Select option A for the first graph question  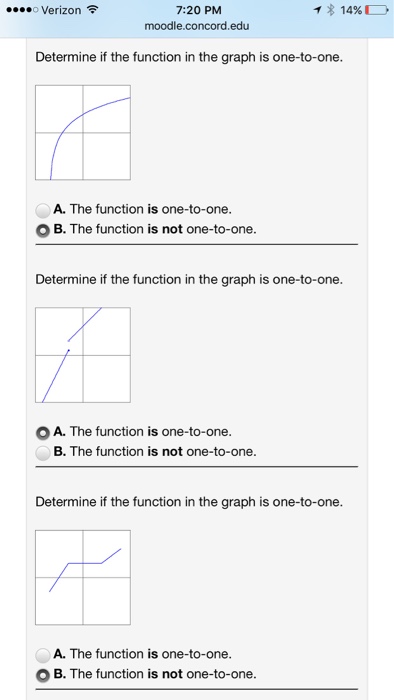click(x=43, y=209)
